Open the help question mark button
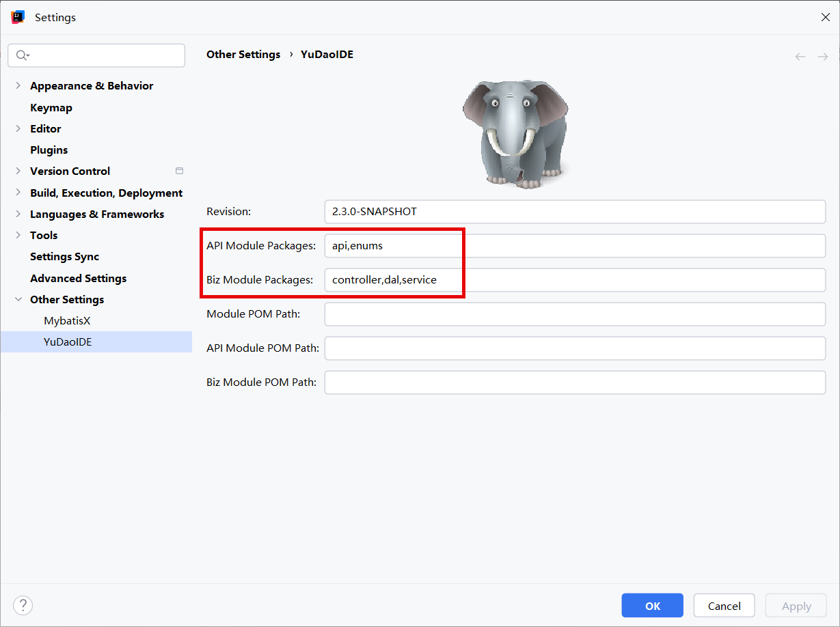Screen dimensions: 840x627 (x=23, y=605)
